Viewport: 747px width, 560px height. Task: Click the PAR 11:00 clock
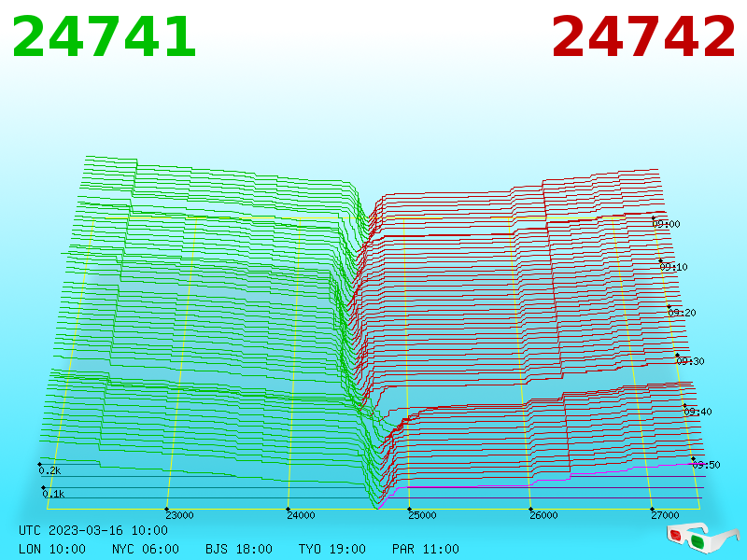(426, 549)
